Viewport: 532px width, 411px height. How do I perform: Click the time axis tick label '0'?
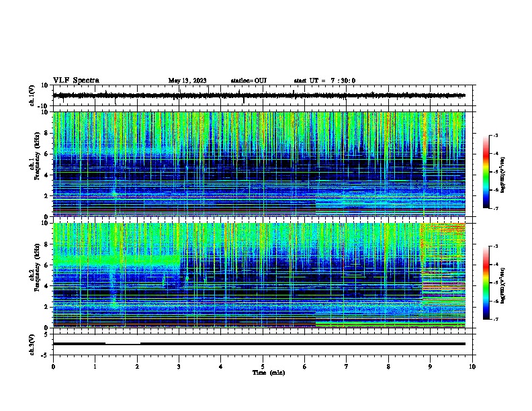point(53,367)
